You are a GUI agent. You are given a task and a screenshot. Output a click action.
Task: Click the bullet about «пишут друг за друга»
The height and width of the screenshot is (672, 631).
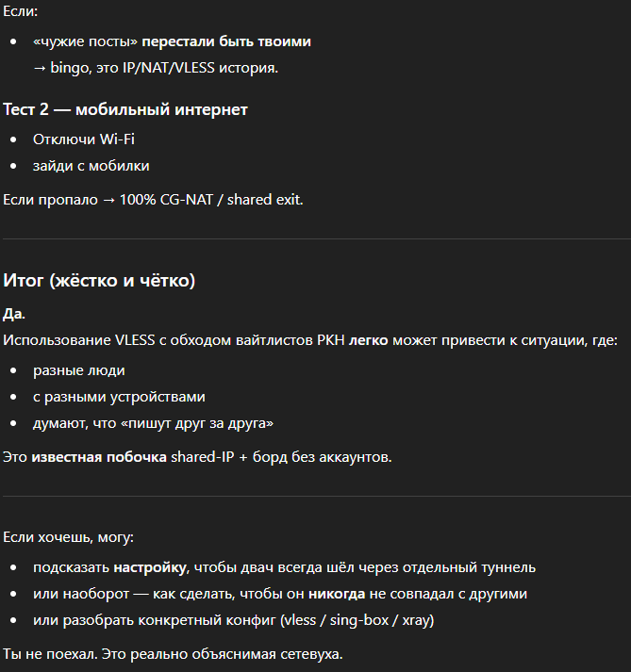pyautogui.click(x=153, y=424)
